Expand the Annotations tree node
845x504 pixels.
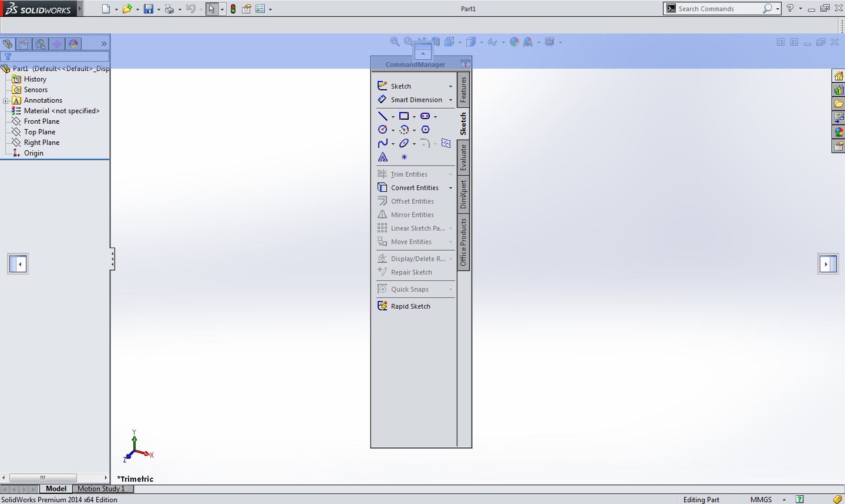6,101
